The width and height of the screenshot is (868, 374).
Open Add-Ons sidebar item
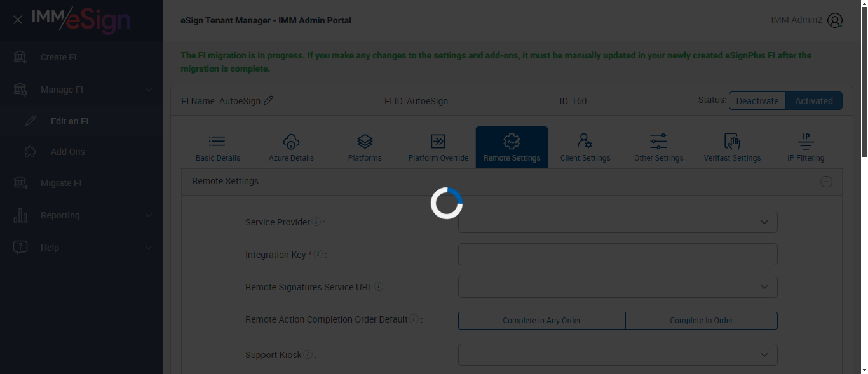tap(81, 152)
